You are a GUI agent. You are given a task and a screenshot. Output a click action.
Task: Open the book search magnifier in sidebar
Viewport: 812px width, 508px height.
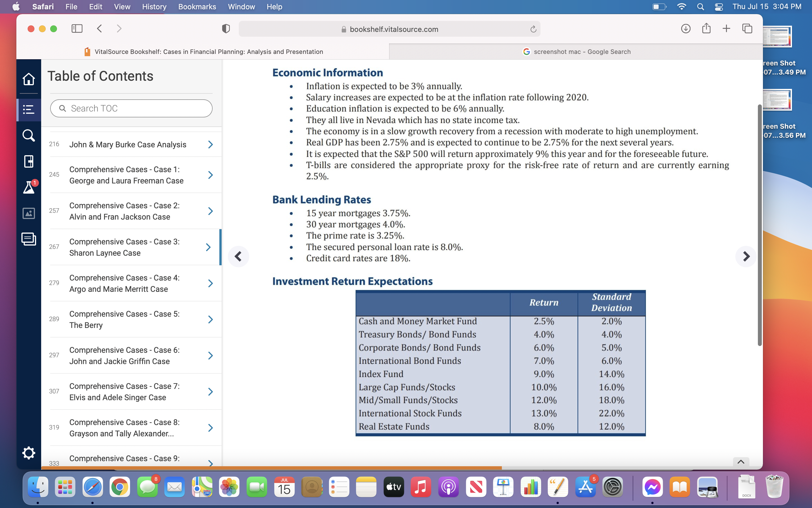[x=28, y=135]
